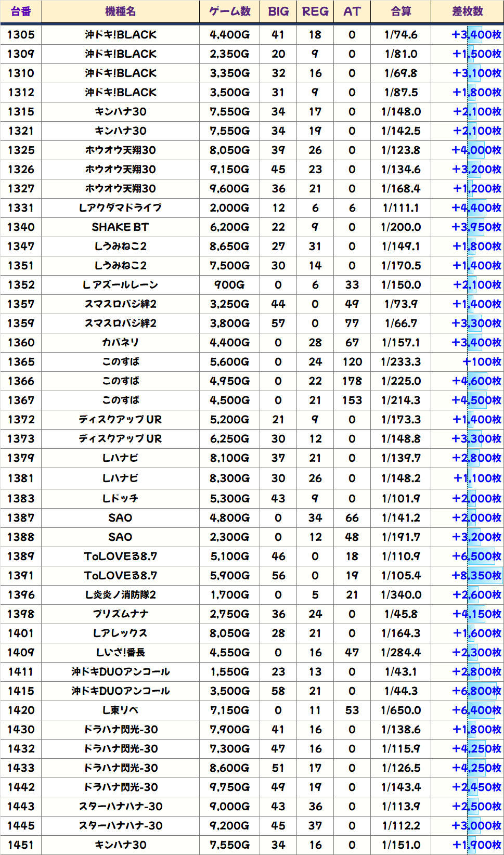
Task: Select the L東リベ machine name
Action: [120, 710]
